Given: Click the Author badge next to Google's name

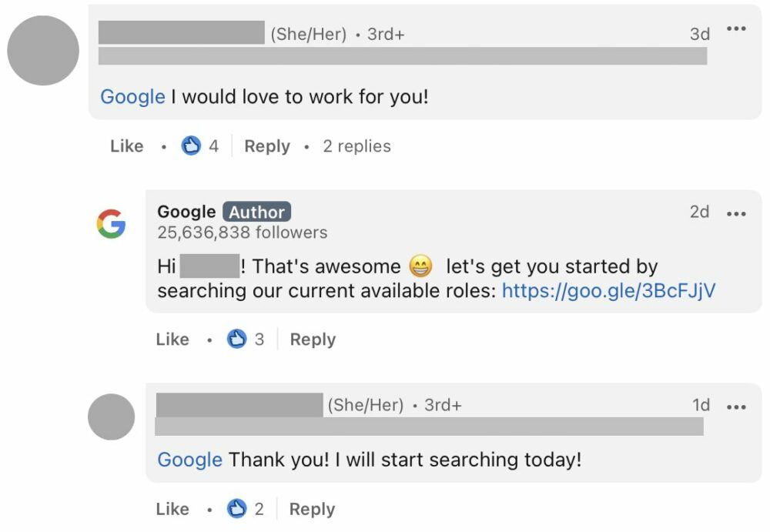Looking at the screenshot, I should tap(256, 212).
